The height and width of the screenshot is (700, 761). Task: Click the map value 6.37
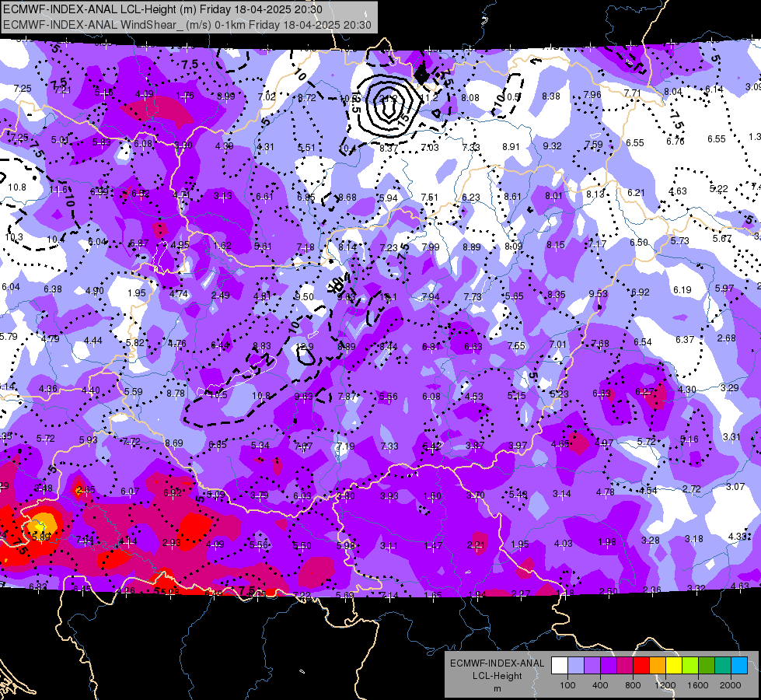coord(685,339)
